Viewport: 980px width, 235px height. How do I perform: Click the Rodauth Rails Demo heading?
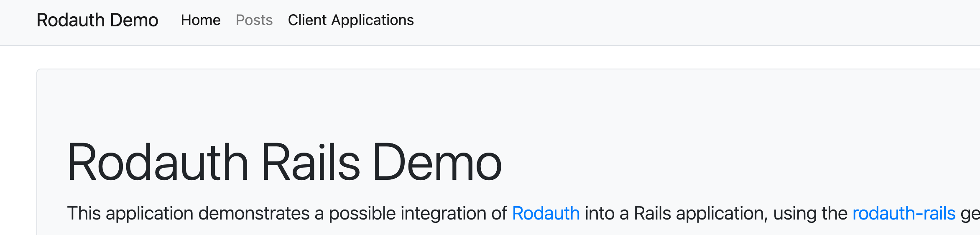click(285, 162)
